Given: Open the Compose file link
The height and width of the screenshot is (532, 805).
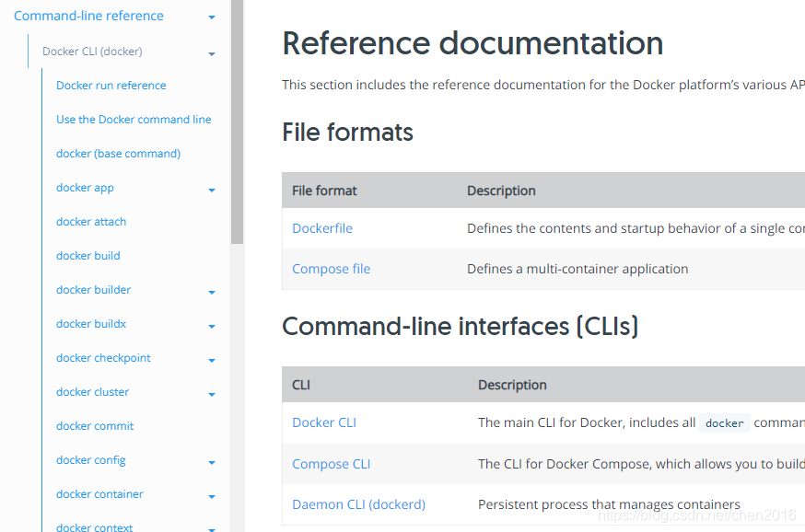Looking at the screenshot, I should coord(332,269).
